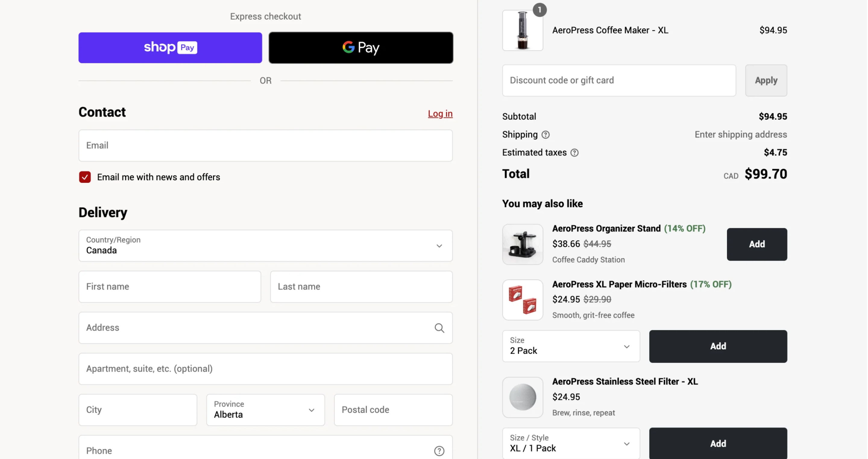Click the XL Paper Micro-Filters thumbnail
This screenshot has height=459, width=868.
coord(523,300)
